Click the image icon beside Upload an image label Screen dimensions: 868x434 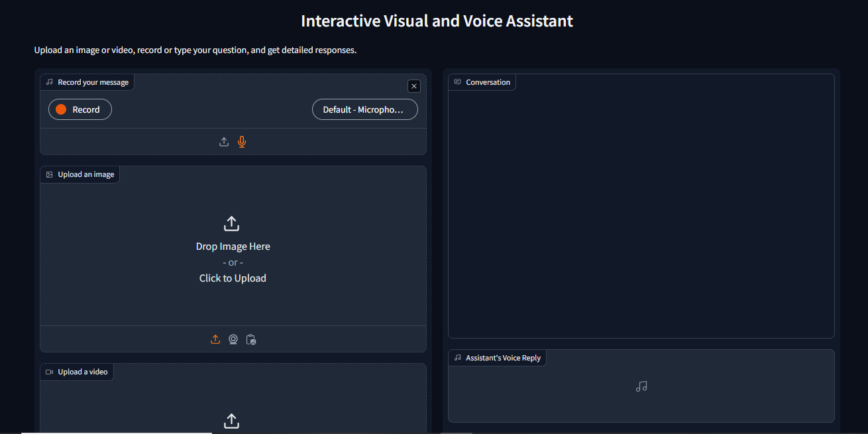coord(49,174)
